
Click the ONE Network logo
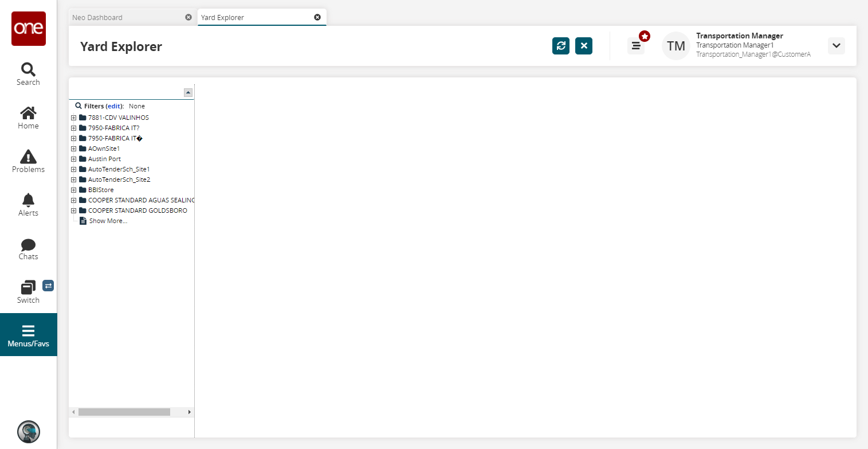pos(29,29)
